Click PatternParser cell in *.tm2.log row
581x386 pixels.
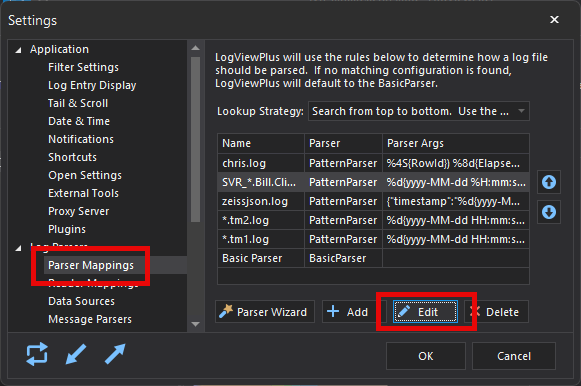[343, 220]
